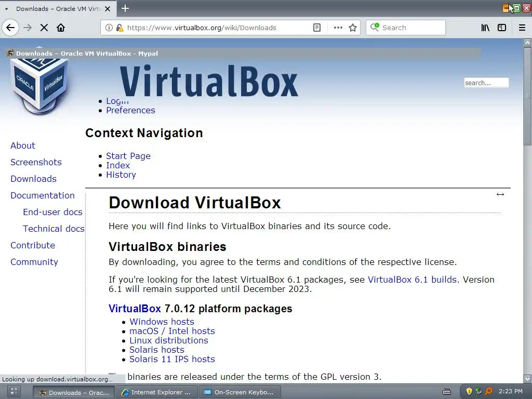The height and width of the screenshot is (399, 532).
Task: Toggle the sidebar view icon
Action: pyautogui.click(x=502, y=28)
